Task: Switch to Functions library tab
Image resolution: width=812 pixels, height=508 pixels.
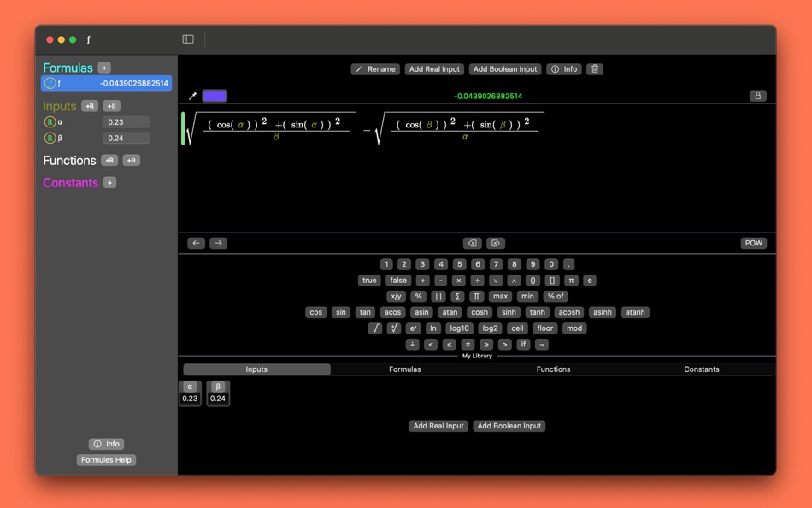Action: click(553, 369)
